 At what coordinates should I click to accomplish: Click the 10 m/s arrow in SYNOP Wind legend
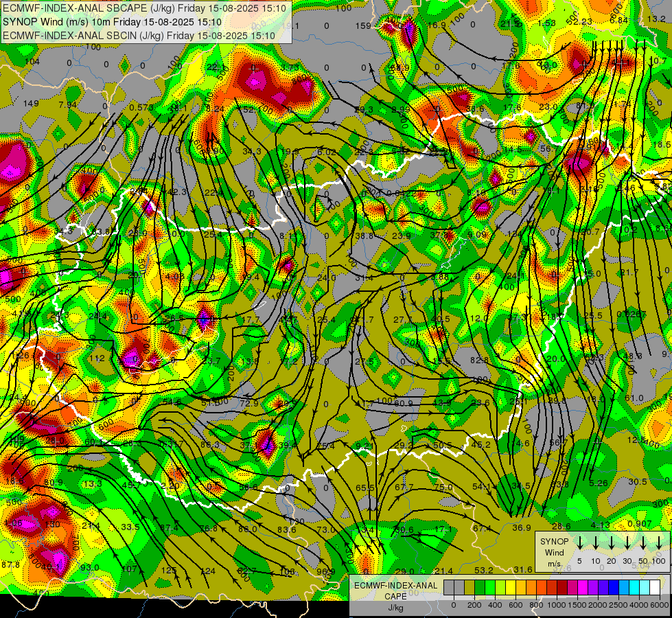595,542
